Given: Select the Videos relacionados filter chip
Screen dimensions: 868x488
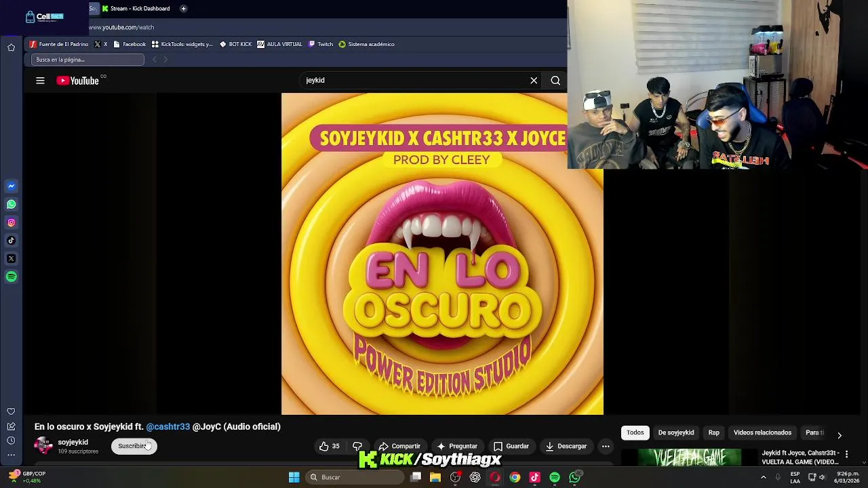Looking at the screenshot, I should [x=762, y=432].
